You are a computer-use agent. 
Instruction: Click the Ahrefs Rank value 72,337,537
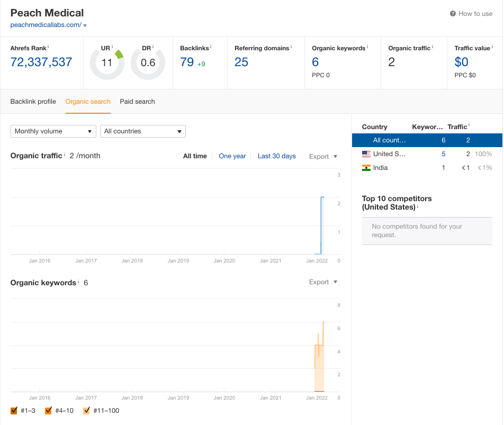(x=41, y=62)
